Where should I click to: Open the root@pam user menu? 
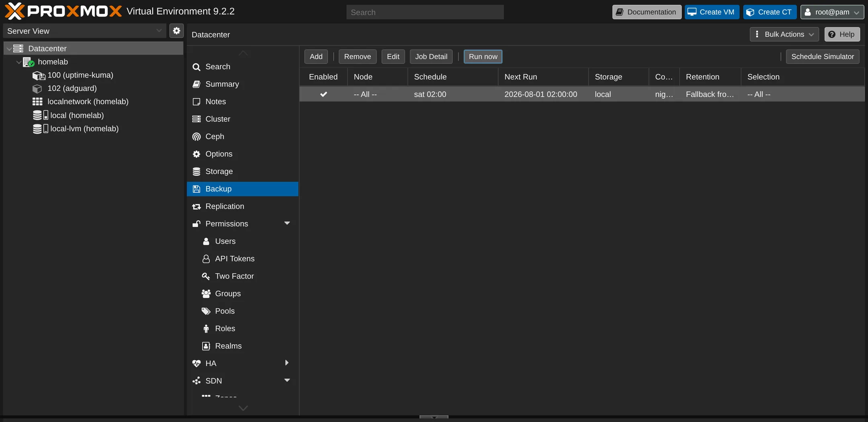(x=832, y=12)
